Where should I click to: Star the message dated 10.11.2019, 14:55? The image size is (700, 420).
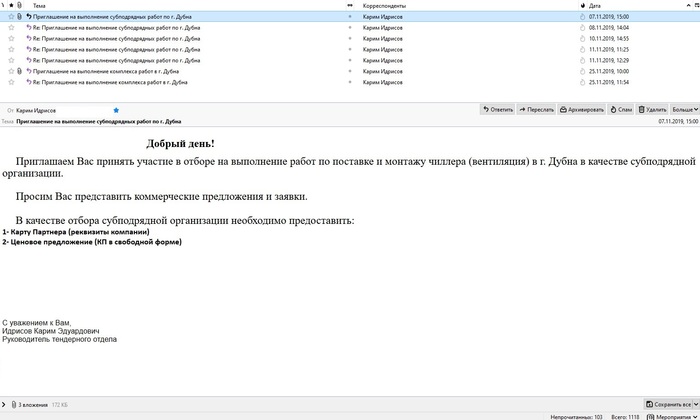[x=11, y=38]
